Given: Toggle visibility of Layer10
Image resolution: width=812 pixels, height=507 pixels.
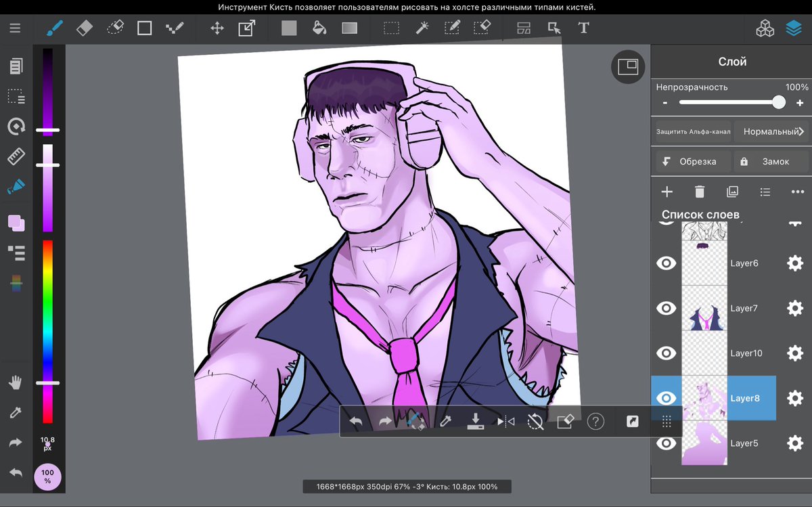Looking at the screenshot, I should click(667, 353).
